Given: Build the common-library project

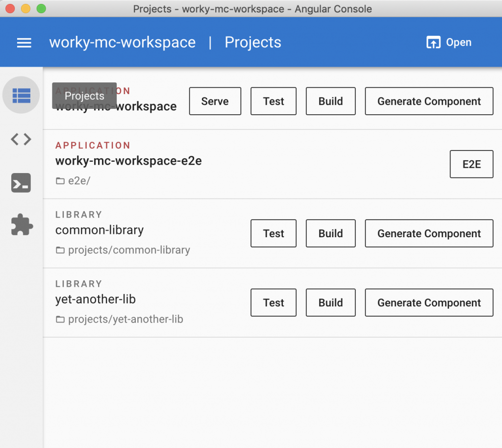Looking at the screenshot, I should 330,233.
